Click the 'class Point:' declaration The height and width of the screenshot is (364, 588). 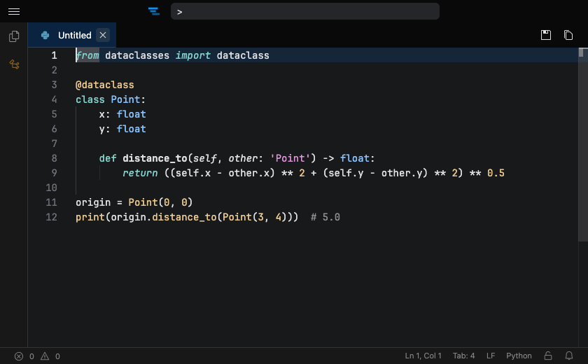tap(111, 99)
